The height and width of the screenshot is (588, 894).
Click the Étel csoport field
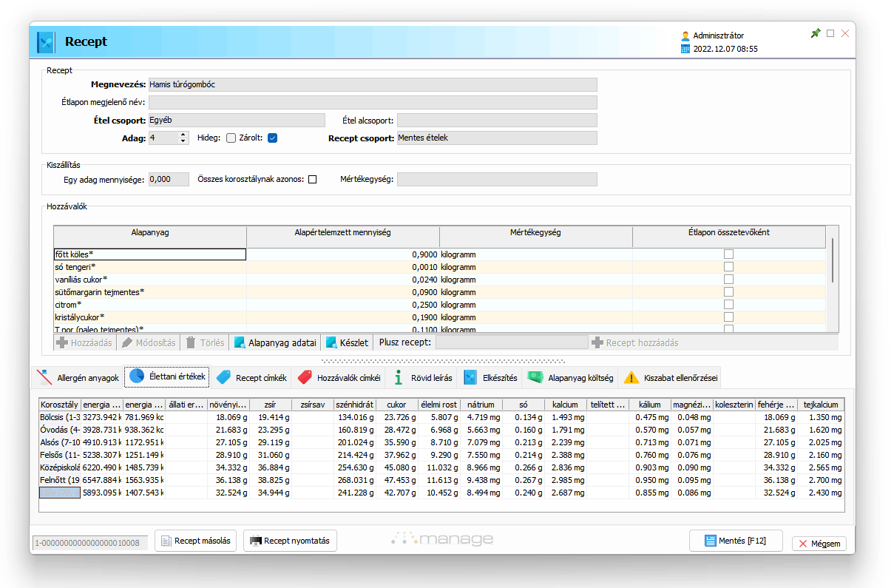(237, 120)
